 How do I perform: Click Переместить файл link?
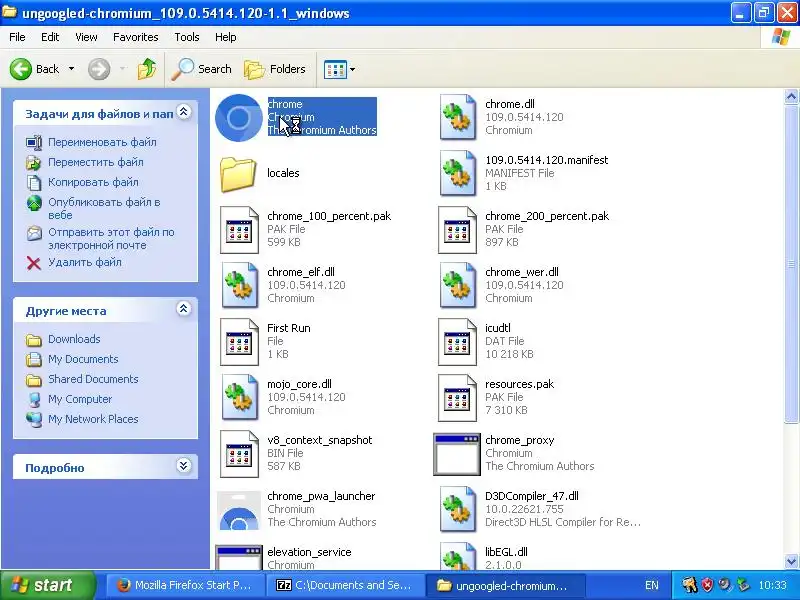tap(95, 162)
